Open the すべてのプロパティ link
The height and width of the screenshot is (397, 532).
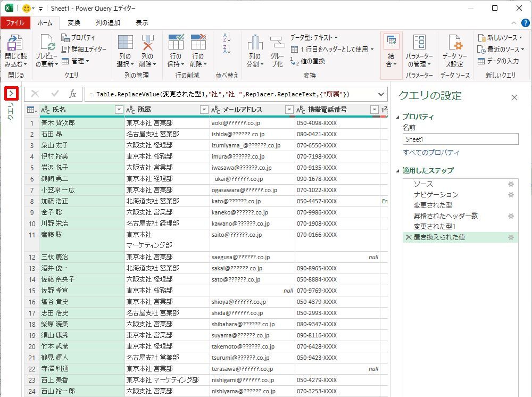pos(431,153)
